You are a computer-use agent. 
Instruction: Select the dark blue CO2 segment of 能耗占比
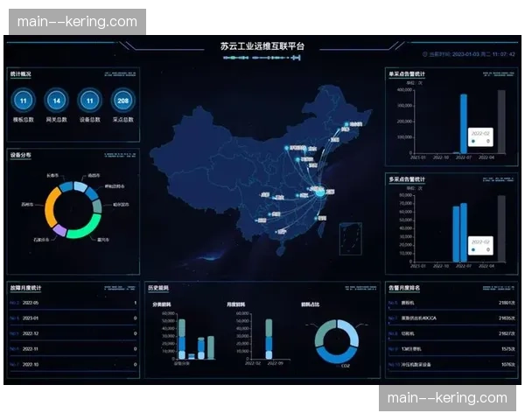(x=337, y=355)
